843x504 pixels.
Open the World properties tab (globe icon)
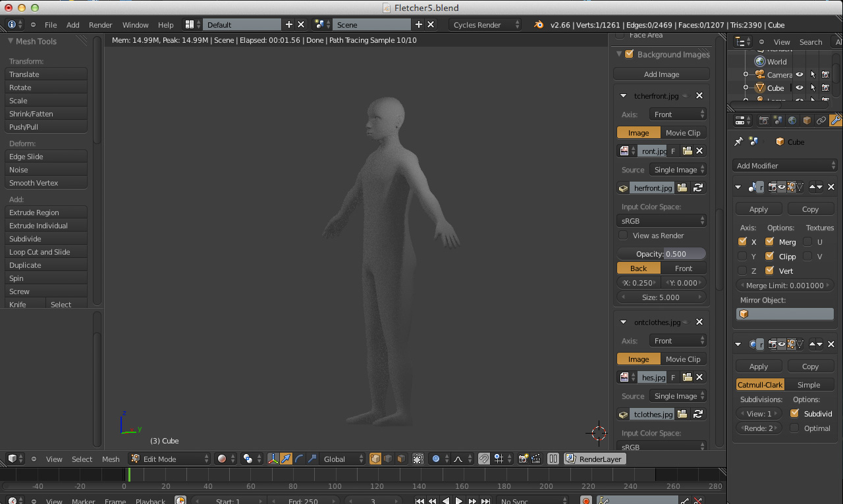coord(792,120)
